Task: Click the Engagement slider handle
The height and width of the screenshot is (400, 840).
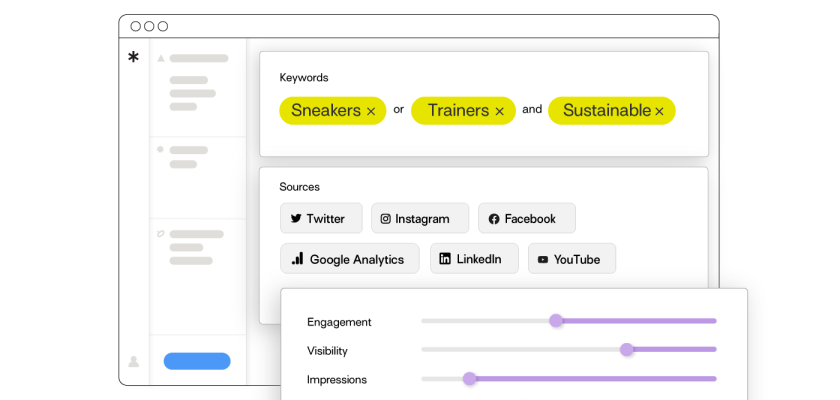Action: point(556,321)
